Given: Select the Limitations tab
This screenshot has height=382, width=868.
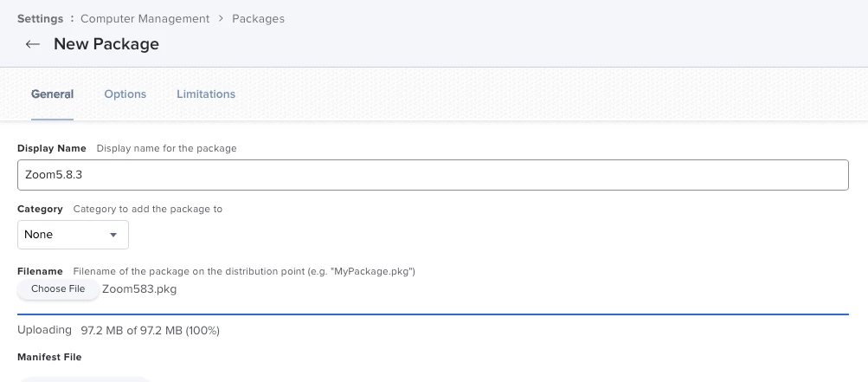Looking at the screenshot, I should [206, 94].
